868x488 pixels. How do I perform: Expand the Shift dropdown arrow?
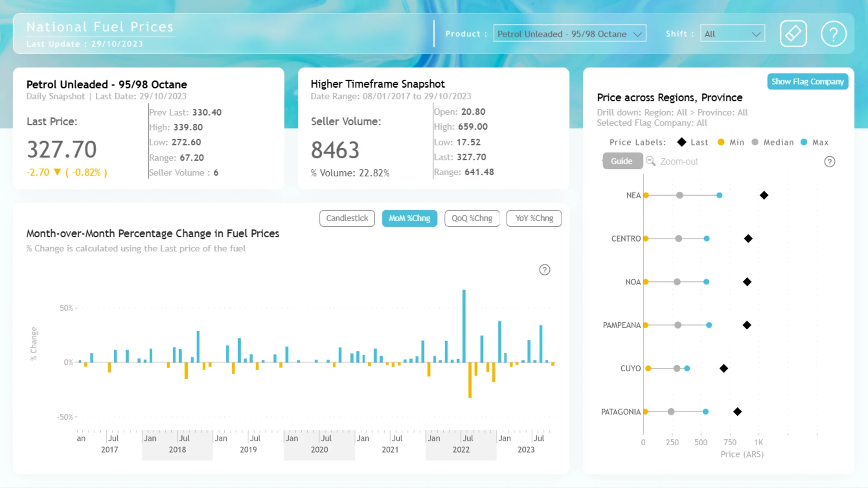pos(756,34)
